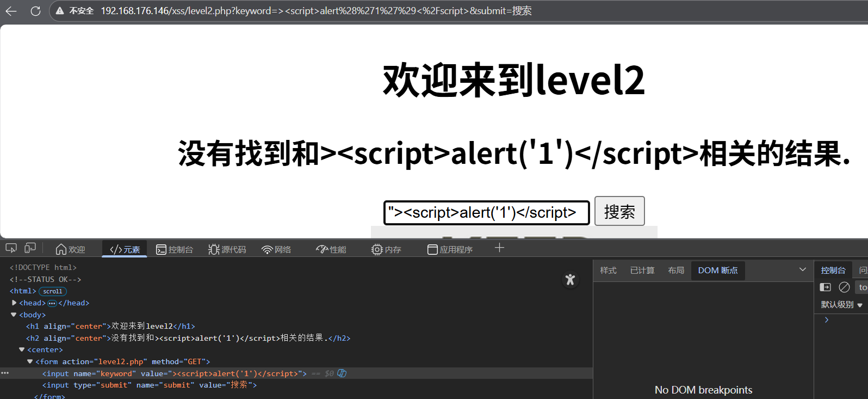Collapse the form element triangle
The image size is (868, 399).
tap(30, 361)
